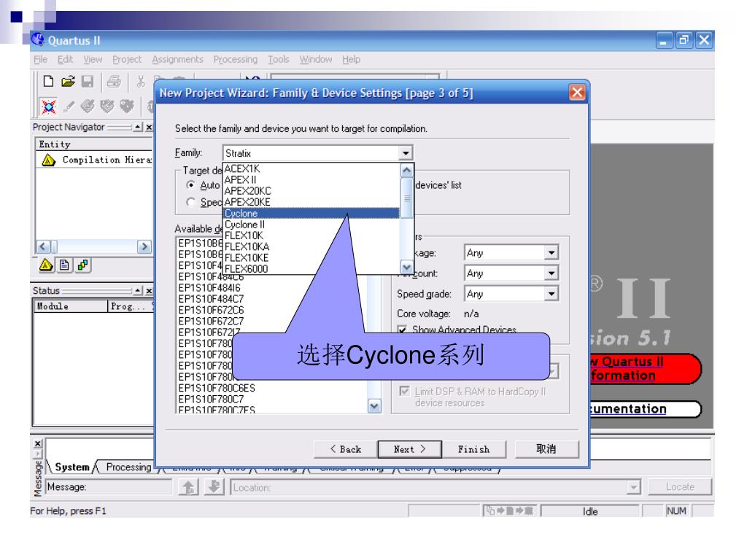This screenshot has height=560, width=747.
Task: Click the Stop compilation icon
Action: pyautogui.click(x=49, y=106)
